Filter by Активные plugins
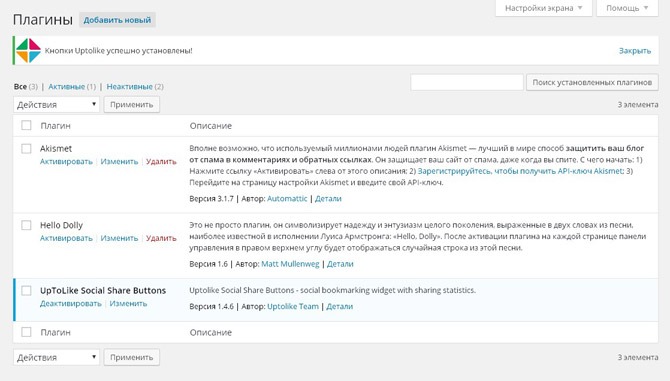Screen dimensions: 670x381 (66, 86)
